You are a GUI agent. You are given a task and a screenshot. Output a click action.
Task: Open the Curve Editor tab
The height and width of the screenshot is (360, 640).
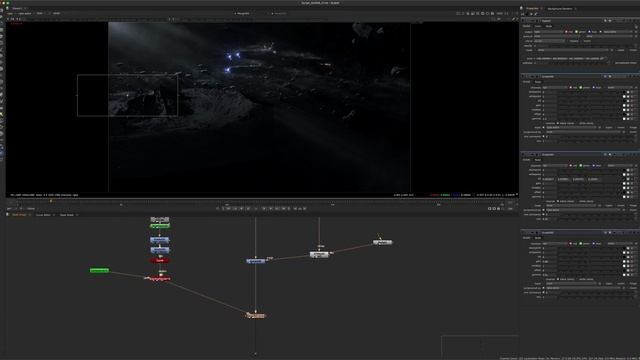point(43,215)
